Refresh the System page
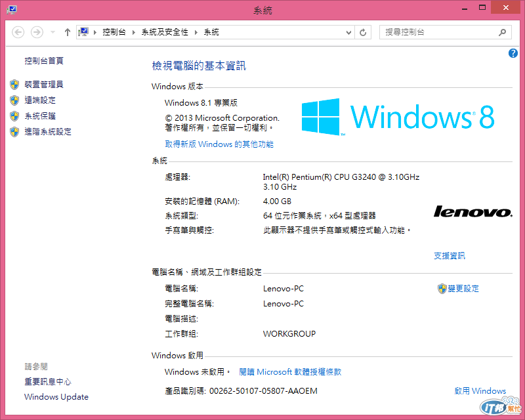Image resolution: width=525 pixels, height=420 pixels. click(x=363, y=33)
